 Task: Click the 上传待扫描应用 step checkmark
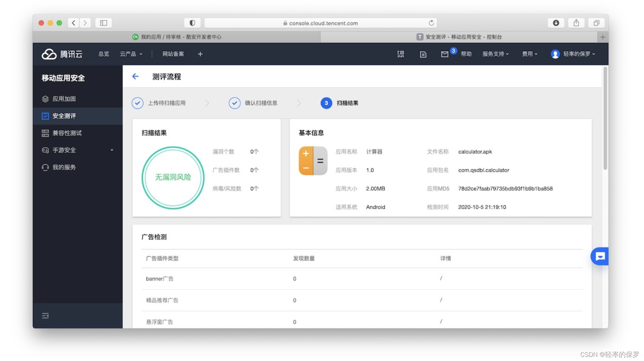(138, 103)
